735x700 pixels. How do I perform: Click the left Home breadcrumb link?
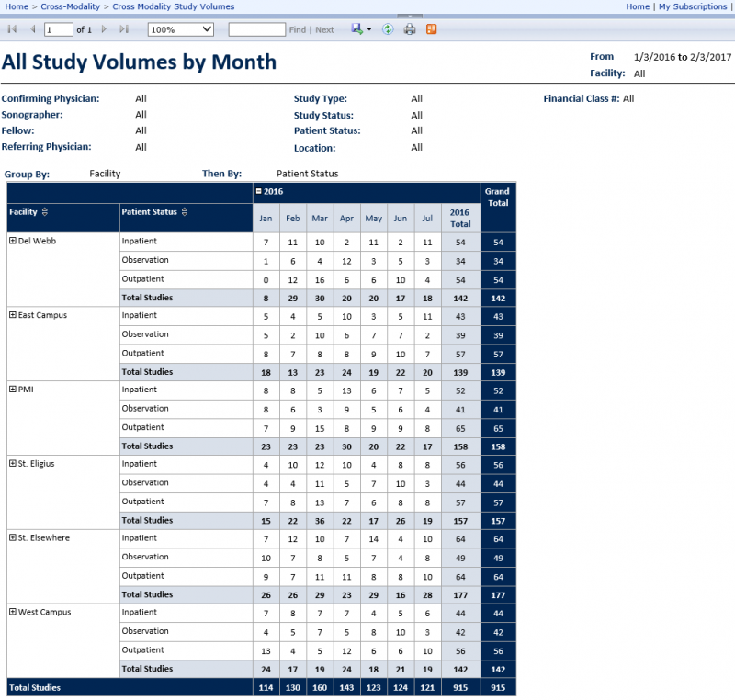16,6
